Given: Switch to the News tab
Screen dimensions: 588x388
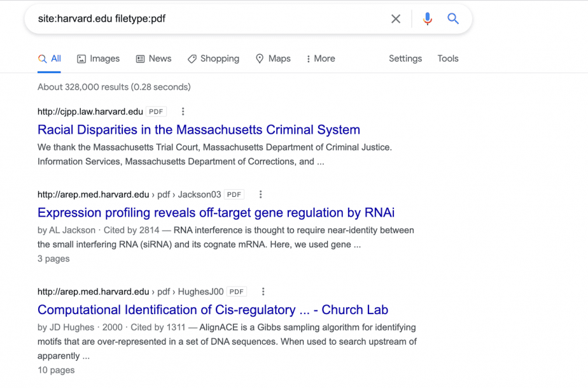Looking at the screenshot, I should (x=153, y=59).
